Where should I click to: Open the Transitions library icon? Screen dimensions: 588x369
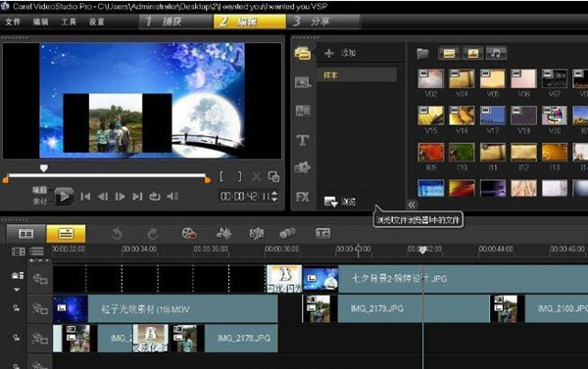(303, 82)
